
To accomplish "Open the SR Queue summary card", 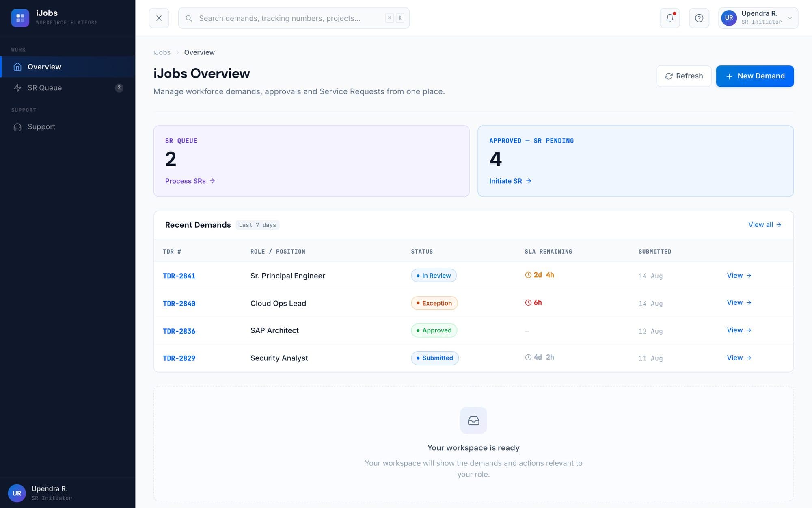I will click(311, 161).
